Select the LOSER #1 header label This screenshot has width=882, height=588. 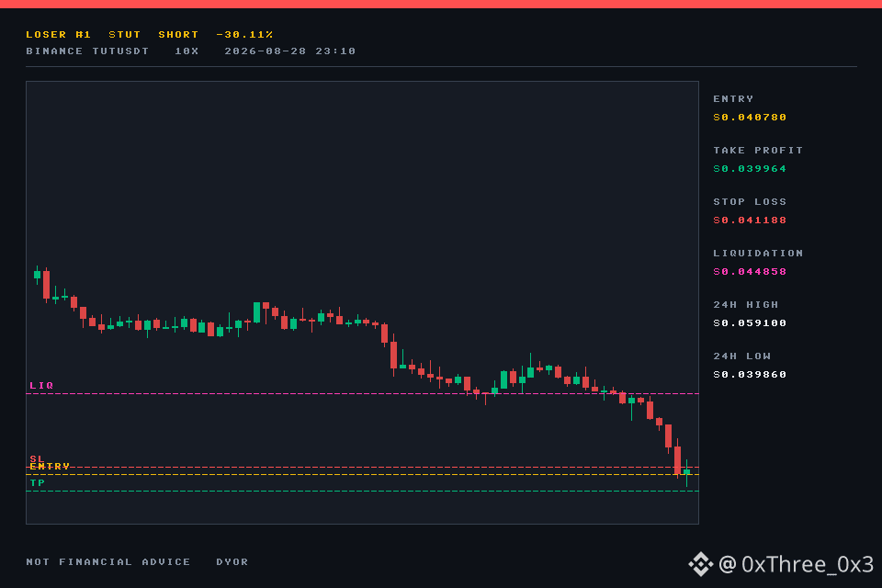[59, 34]
